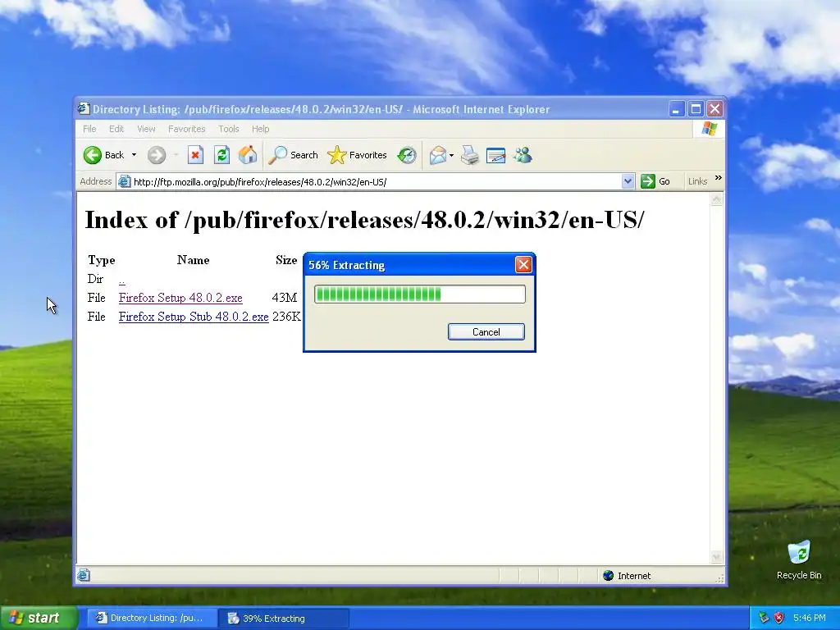
Task: Expand the Mail dropdown arrow
Action: pyautogui.click(x=452, y=155)
